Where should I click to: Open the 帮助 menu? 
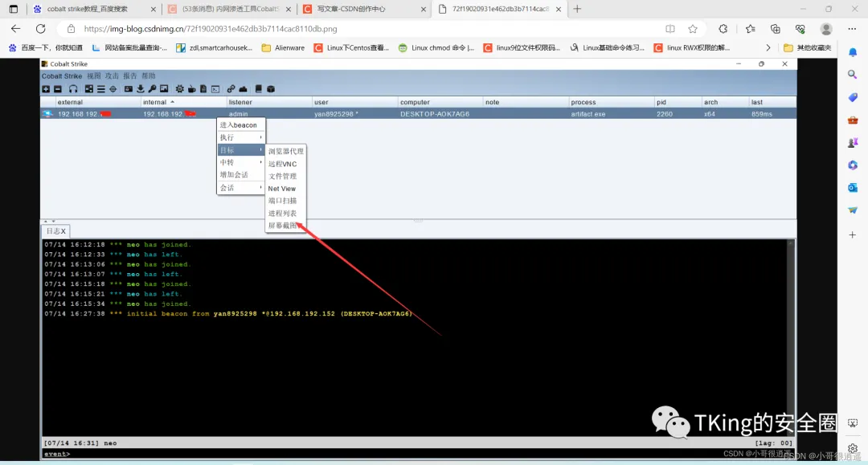149,75
